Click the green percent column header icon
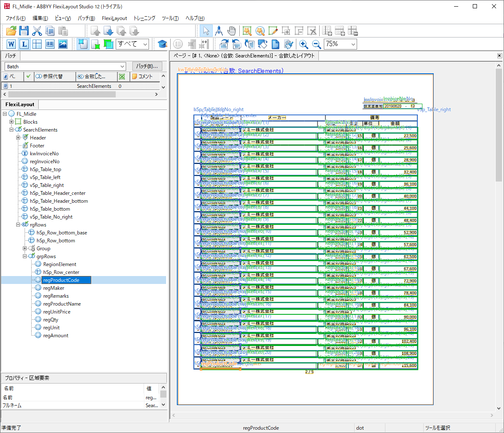The width and height of the screenshot is (504, 433). 122,76
